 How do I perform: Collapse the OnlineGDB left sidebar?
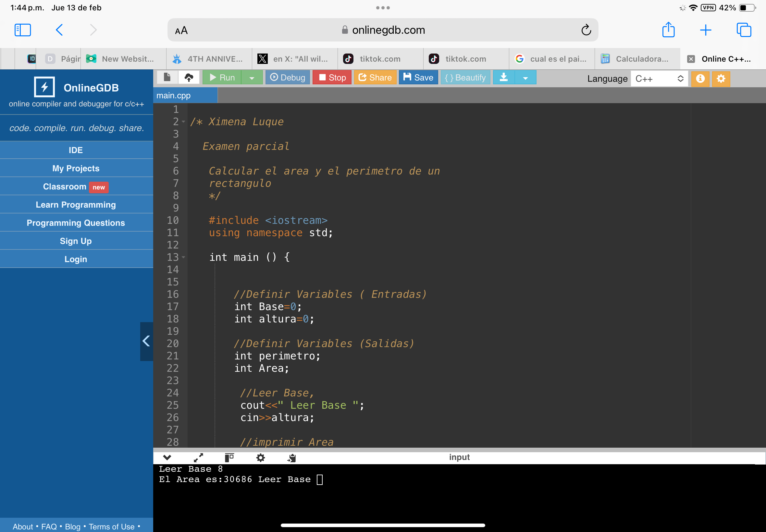146,341
